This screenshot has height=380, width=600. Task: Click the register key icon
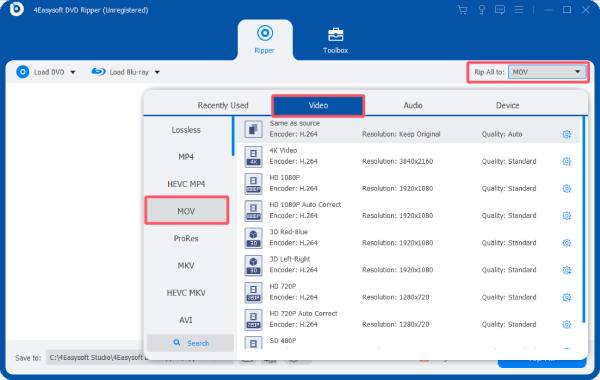tap(481, 10)
